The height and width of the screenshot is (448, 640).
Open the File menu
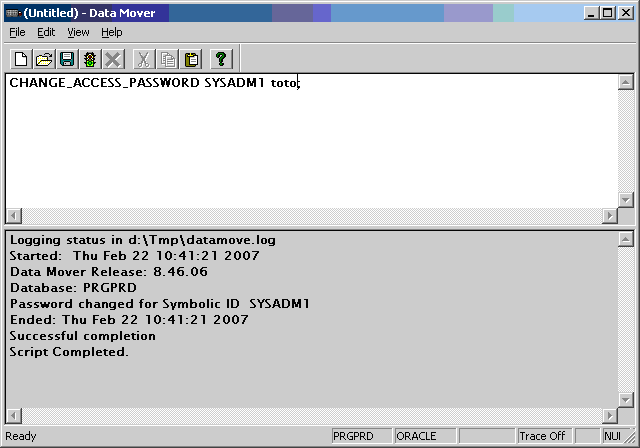[x=17, y=32]
